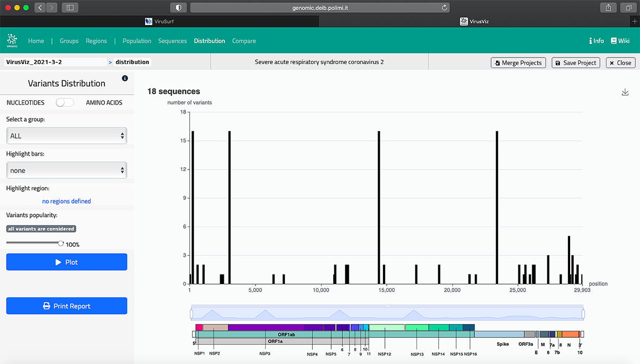Switch the nucleotides/amino acids toggle
The image size is (640, 364).
click(x=65, y=102)
